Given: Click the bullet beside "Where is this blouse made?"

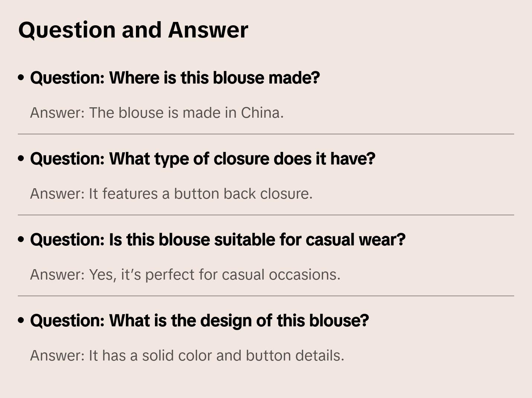Looking at the screenshot, I should point(21,78).
